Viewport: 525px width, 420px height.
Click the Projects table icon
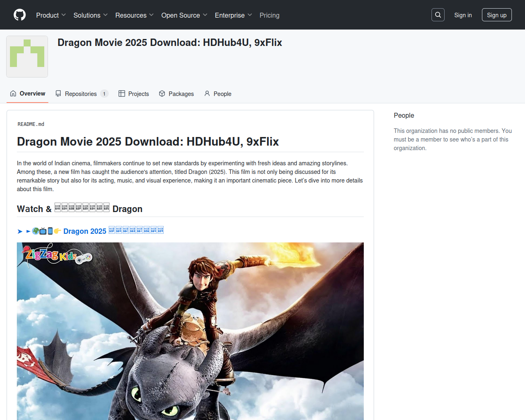click(122, 94)
